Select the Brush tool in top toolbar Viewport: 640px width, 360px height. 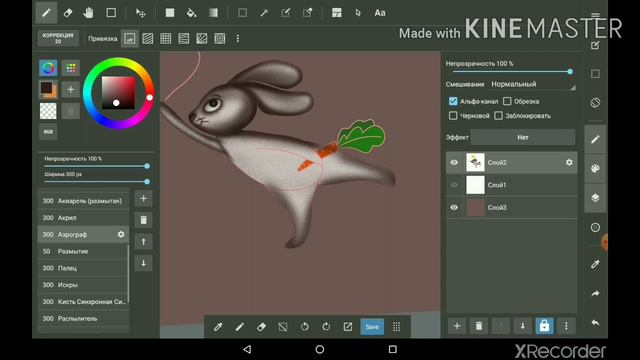(46, 13)
